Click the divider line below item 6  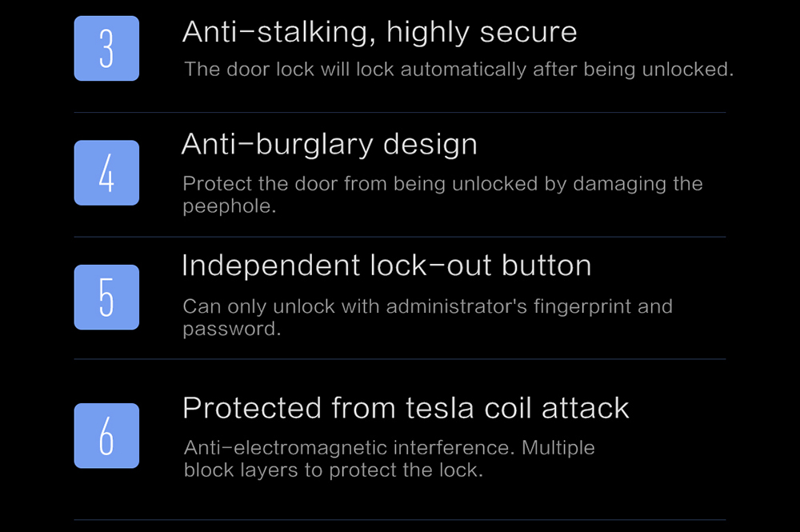pos(400,520)
